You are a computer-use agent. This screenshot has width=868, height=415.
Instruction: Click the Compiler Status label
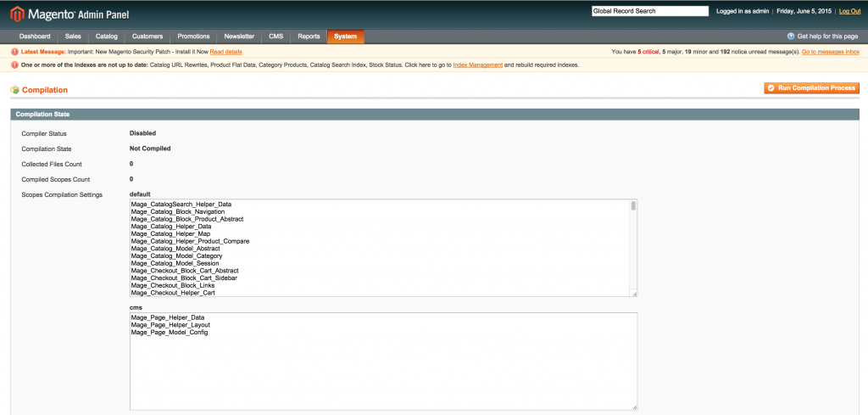click(x=44, y=133)
